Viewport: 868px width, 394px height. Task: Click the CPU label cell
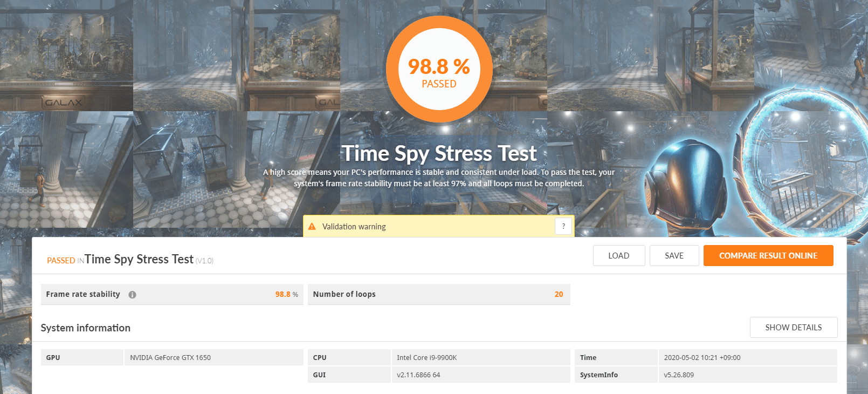pyautogui.click(x=349, y=357)
